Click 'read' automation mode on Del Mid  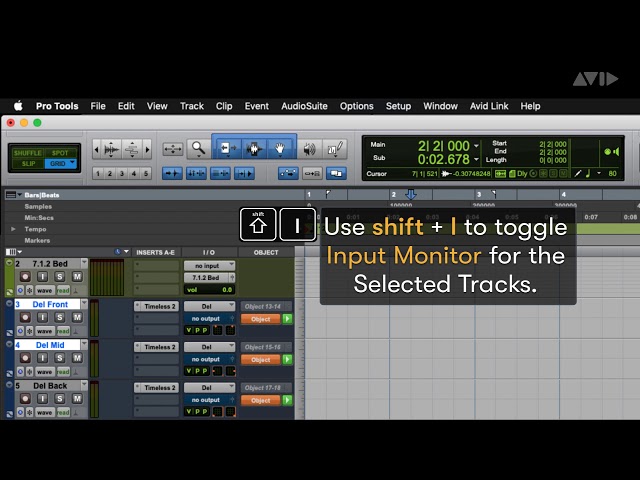tap(63, 372)
